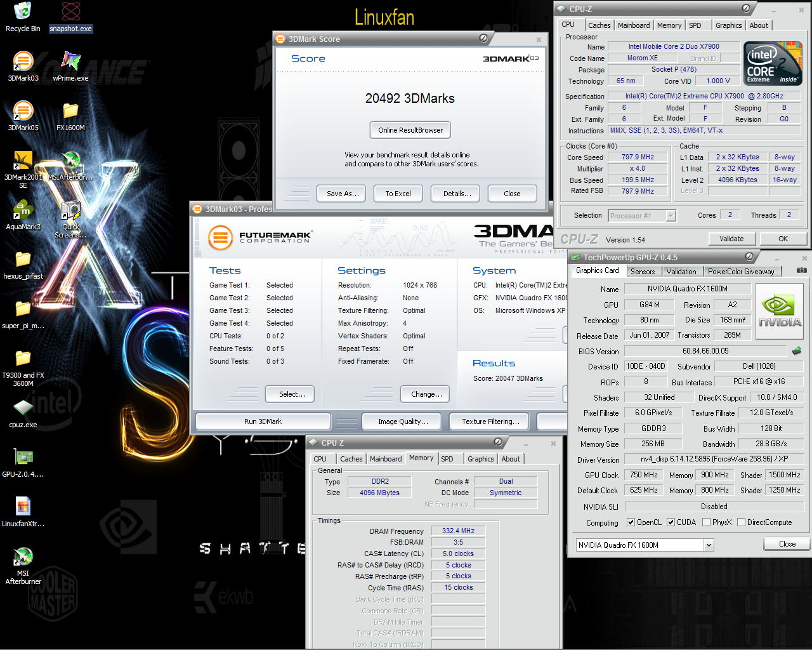Click Save As... in 3DMark Score
Screen dimensions: 812x650
(343, 194)
